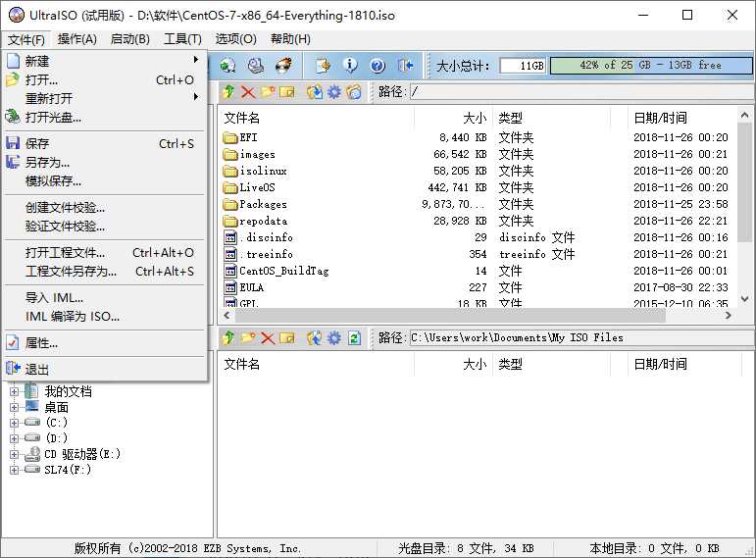Click the convert image format toolbar icon

pos(256,65)
